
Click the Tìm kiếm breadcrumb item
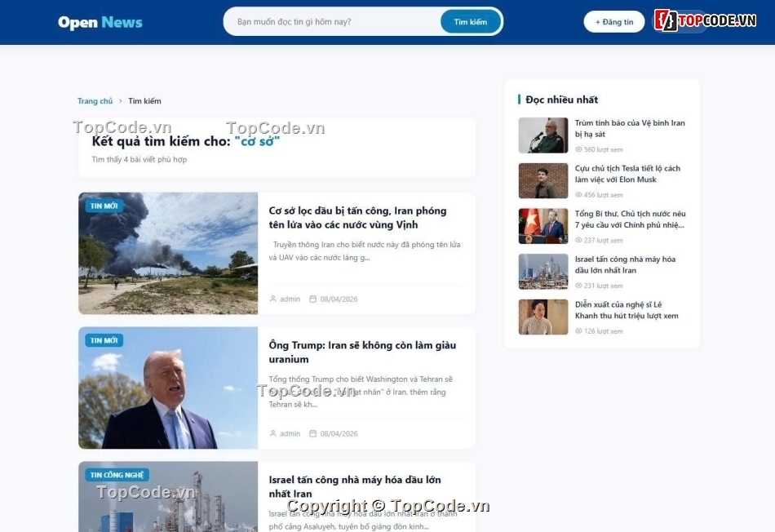145,101
